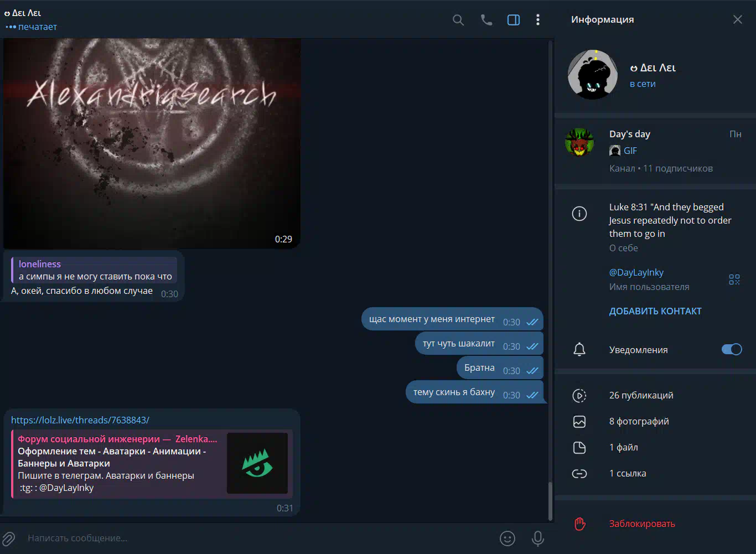Start a voice call with Δει Λει
The height and width of the screenshot is (554, 756).
click(486, 20)
